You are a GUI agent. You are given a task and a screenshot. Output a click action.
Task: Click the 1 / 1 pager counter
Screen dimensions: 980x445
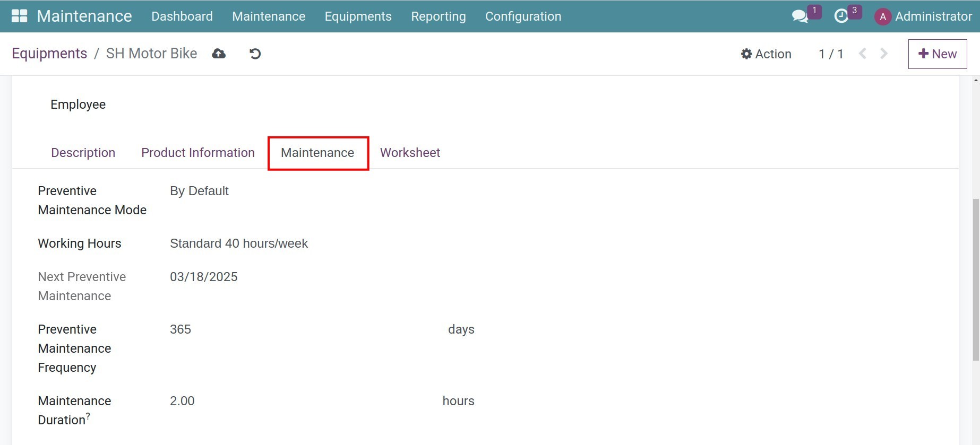[831, 54]
